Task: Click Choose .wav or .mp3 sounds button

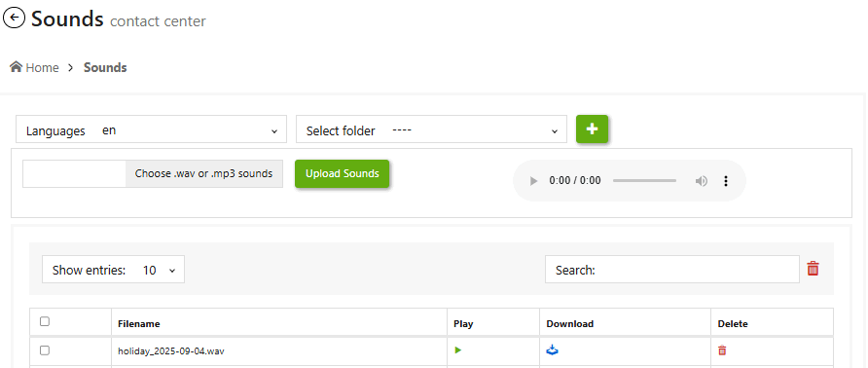Action: pyautogui.click(x=203, y=174)
